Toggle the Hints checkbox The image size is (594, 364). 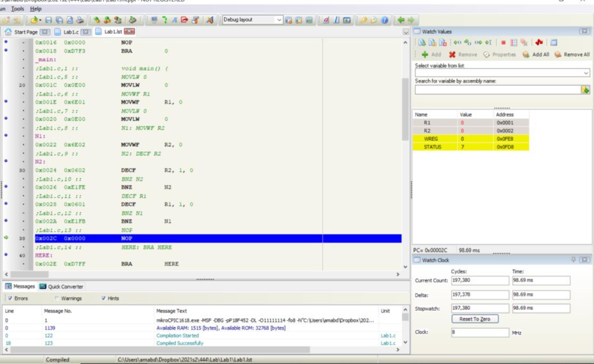(103, 298)
